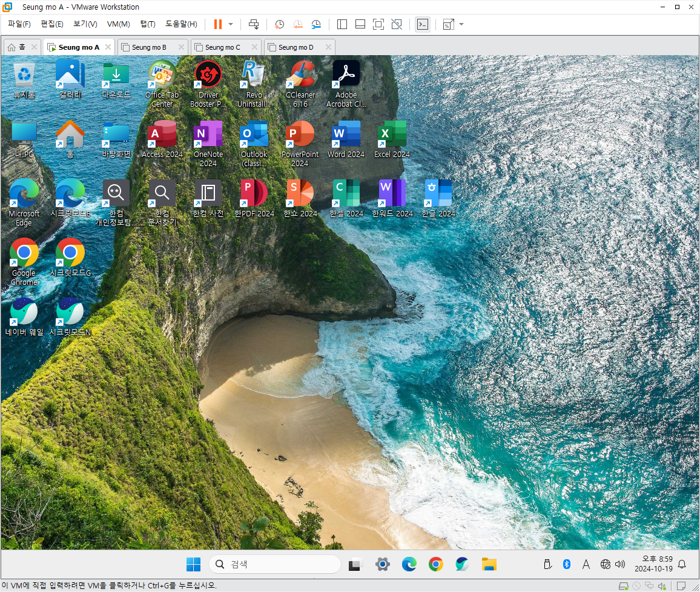The height and width of the screenshot is (592, 700).
Task: Click the 검색 taskbar search field
Action: coord(274,564)
